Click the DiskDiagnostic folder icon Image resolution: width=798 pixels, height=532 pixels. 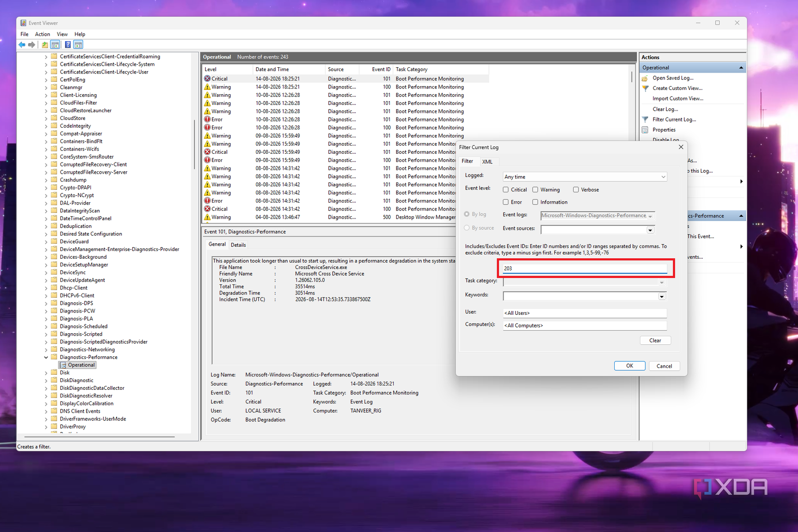click(x=54, y=380)
